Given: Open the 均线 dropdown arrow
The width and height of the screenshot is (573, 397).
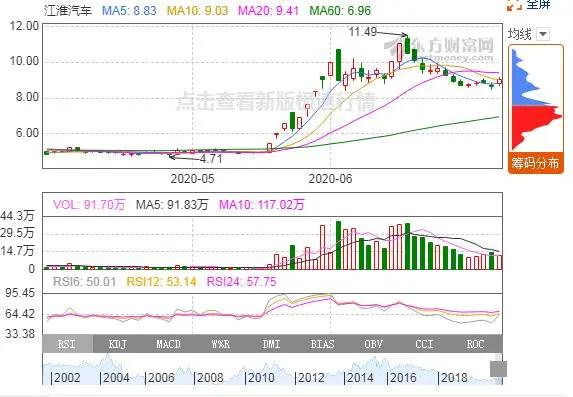Looking at the screenshot, I should pyautogui.click(x=543, y=34).
